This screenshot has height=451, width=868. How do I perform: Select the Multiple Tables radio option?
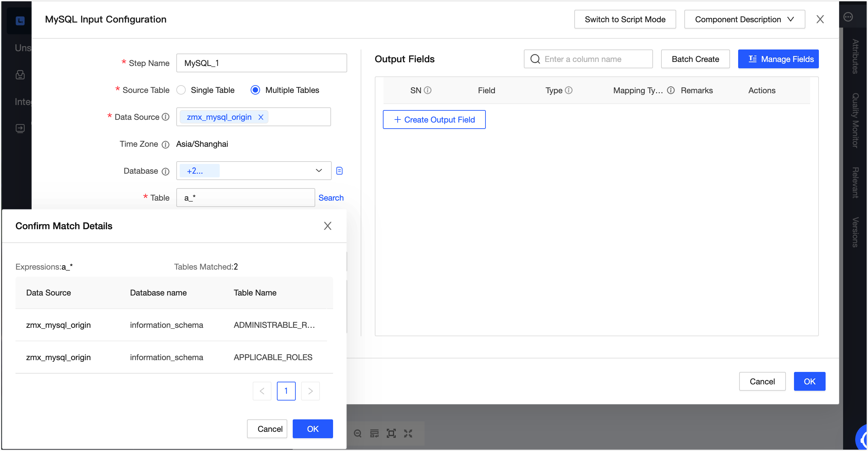(255, 90)
